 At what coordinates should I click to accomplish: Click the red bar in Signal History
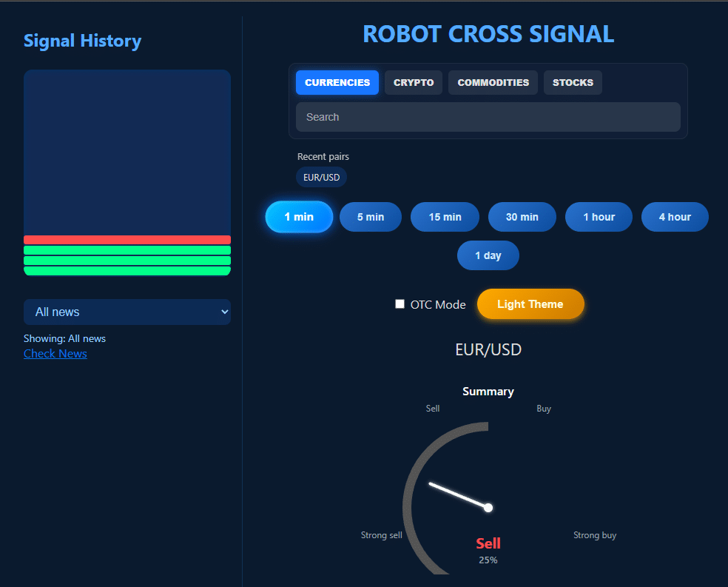click(x=127, y=239)
